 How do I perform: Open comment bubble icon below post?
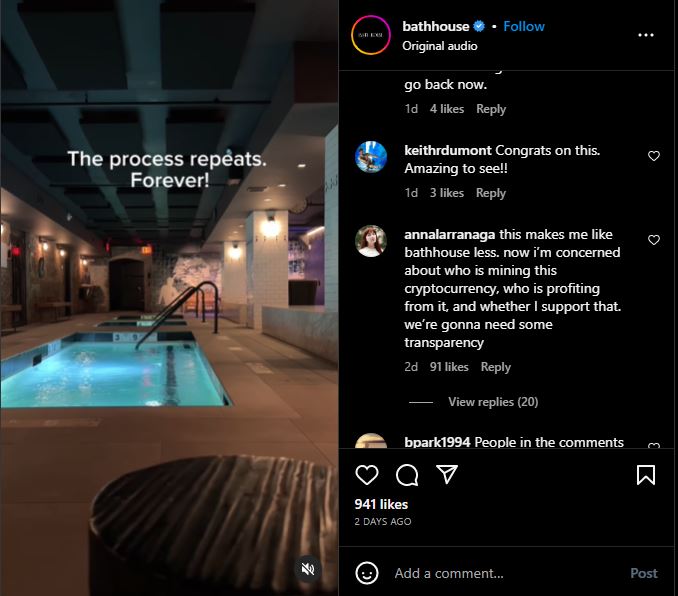tap(407, 475)
